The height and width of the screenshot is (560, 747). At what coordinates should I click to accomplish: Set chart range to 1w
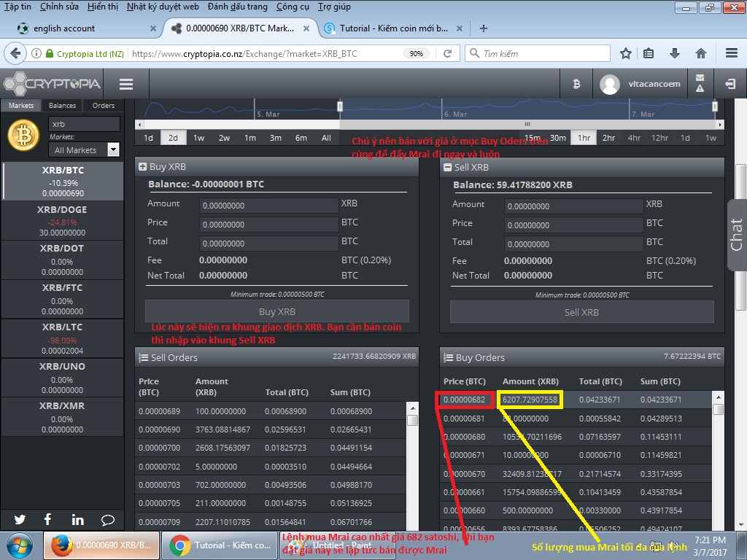click(x=198, y=138)
